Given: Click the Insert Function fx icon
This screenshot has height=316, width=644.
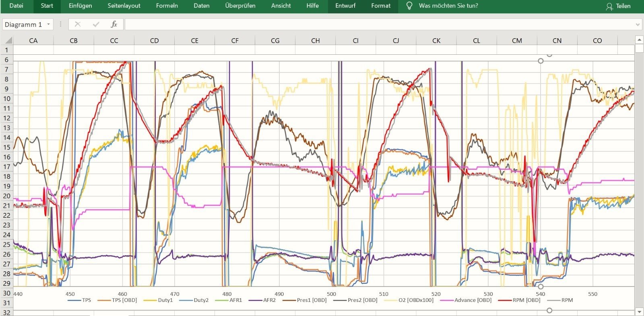Looking at the screenshot, I should click(x=114, y=25).
